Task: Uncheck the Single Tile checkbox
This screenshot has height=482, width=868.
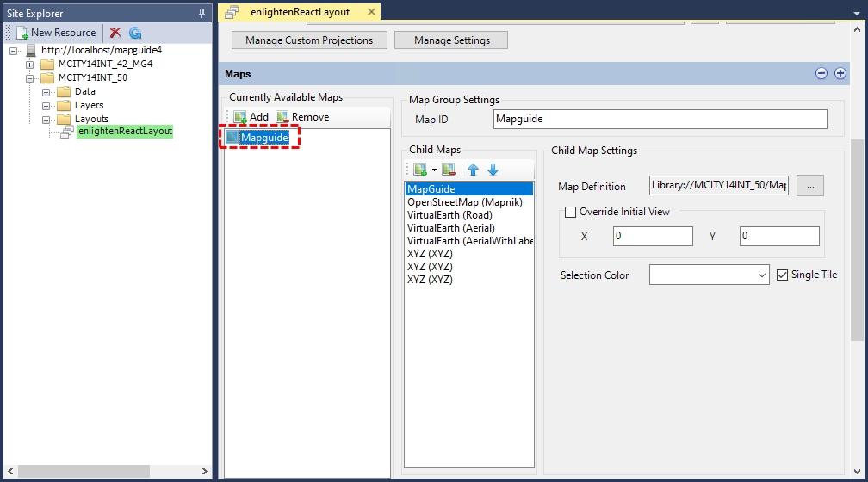Action: 782,275
